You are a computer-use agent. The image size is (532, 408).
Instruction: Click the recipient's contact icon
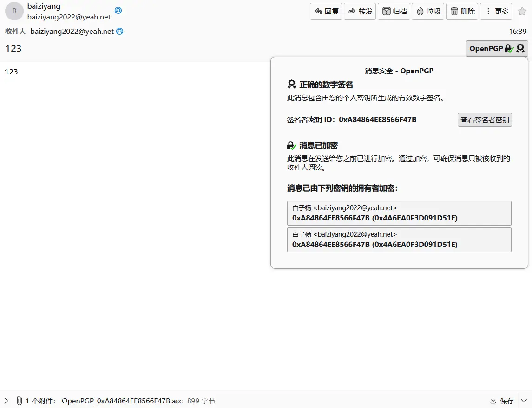[120, 32]
